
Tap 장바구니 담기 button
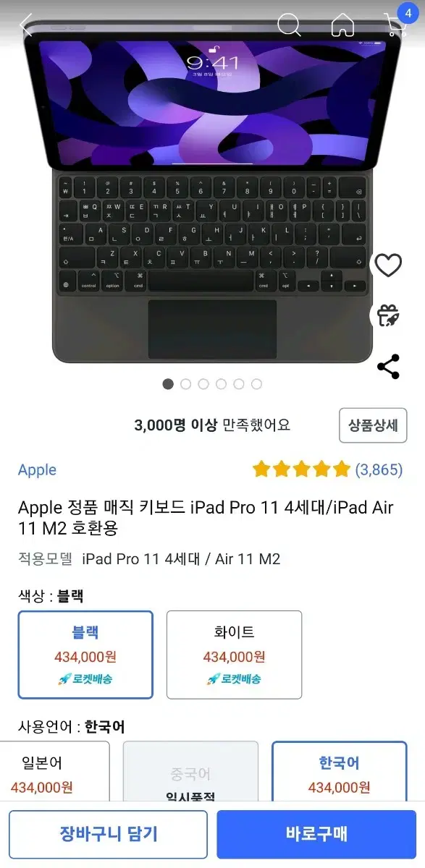point(108,834)
